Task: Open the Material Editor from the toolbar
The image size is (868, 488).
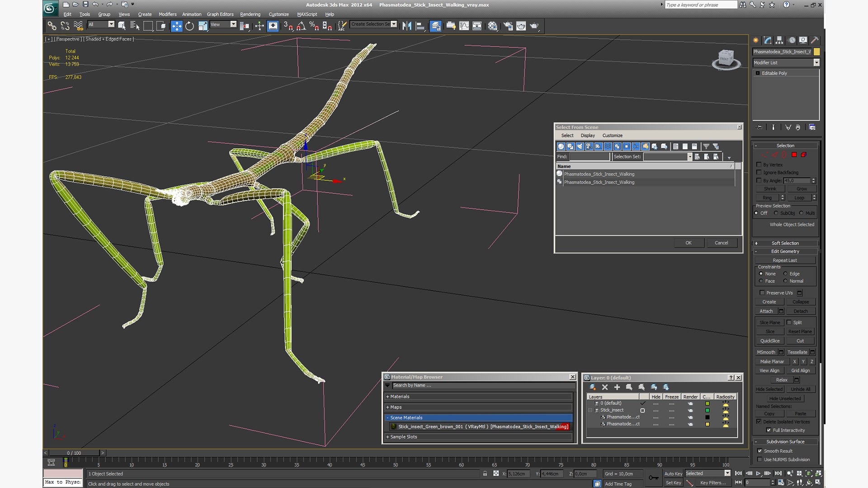Action: click(492, 26)
